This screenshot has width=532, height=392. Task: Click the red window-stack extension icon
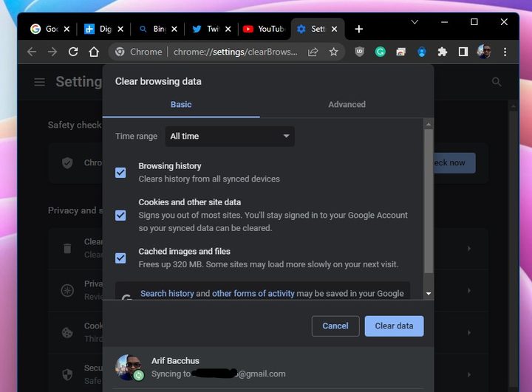[x=400, y=52]
